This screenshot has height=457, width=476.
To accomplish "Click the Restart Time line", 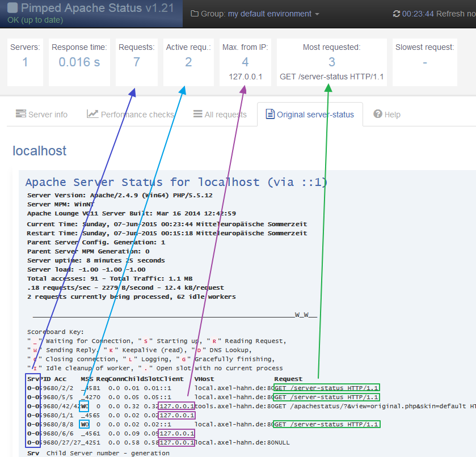I will (167, 234).
